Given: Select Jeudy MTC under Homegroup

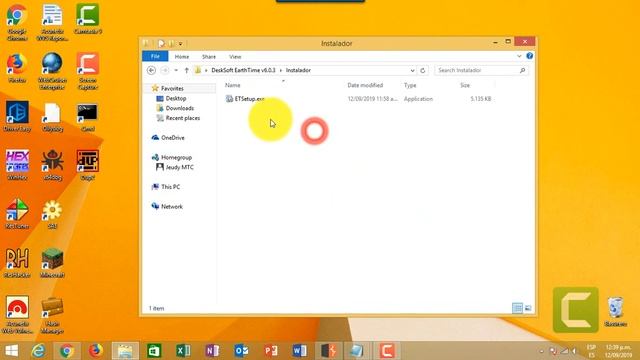Looking at the screenshot, I should pyautogui.click(x=179, y=167).
